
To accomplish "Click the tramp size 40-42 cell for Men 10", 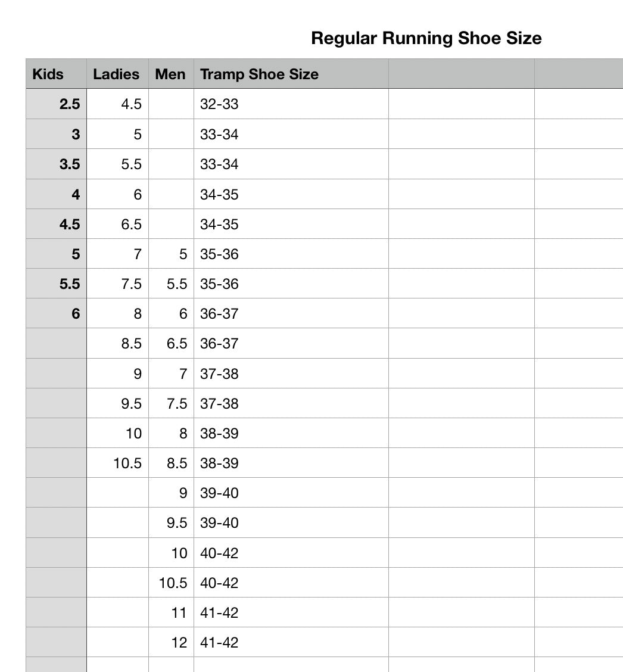I will click(x=291, y=552).
